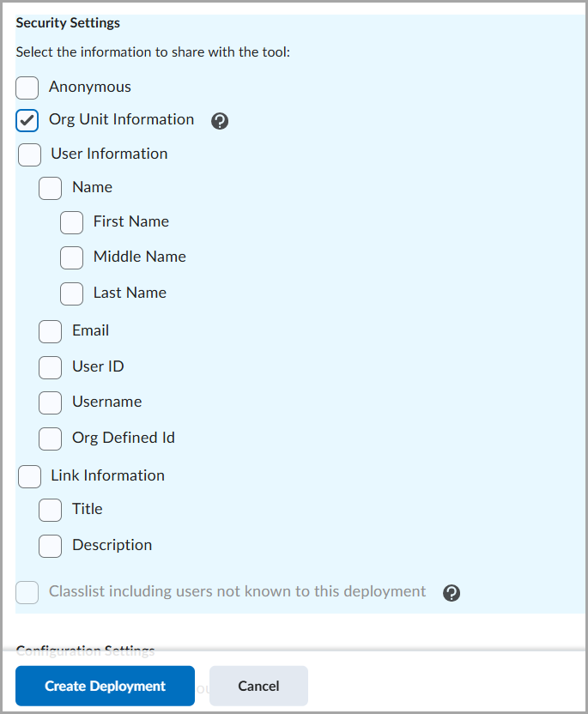Enable User ID sharing
Image resolution: width=588 pixels, height=714 pixels.
tap(50, 367)
